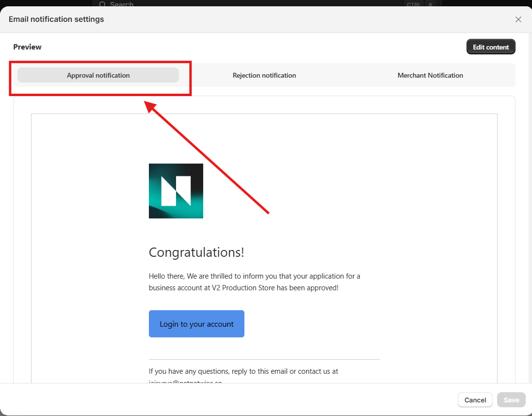
Task: Select the Approval notification tab
Action: (x=98, y=75)
